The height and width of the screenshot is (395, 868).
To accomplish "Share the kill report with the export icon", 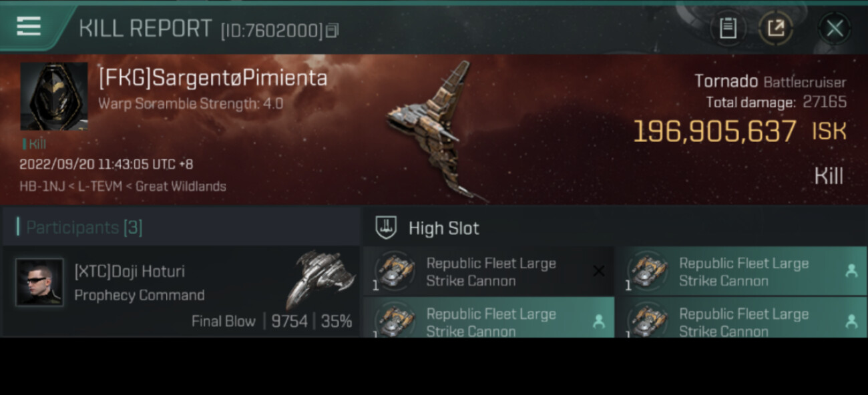I will 776,28.
